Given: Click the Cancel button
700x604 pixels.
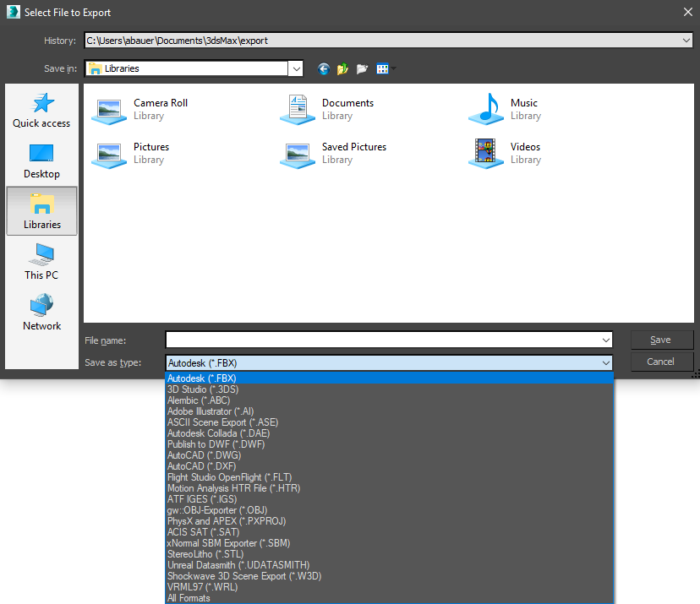Looking at the screenshot, I should click(662, 362).
